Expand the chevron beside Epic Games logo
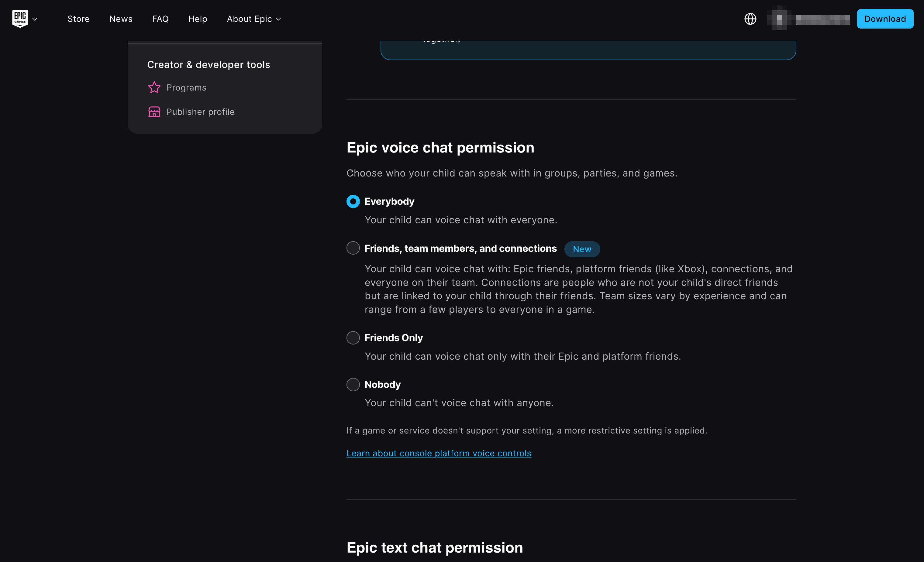This screenshot has height=562, width=924. pos(35,19)
